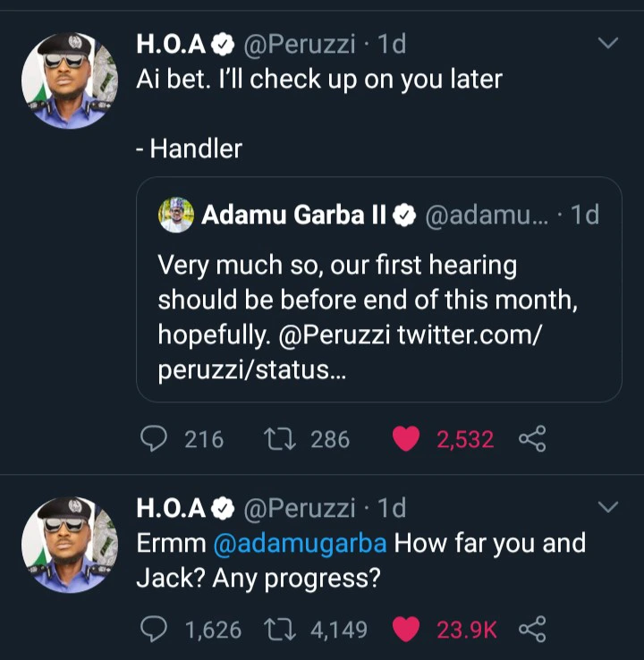
Task: Tap Adamu Garba II's small avatar
Action: click(175, 216)
